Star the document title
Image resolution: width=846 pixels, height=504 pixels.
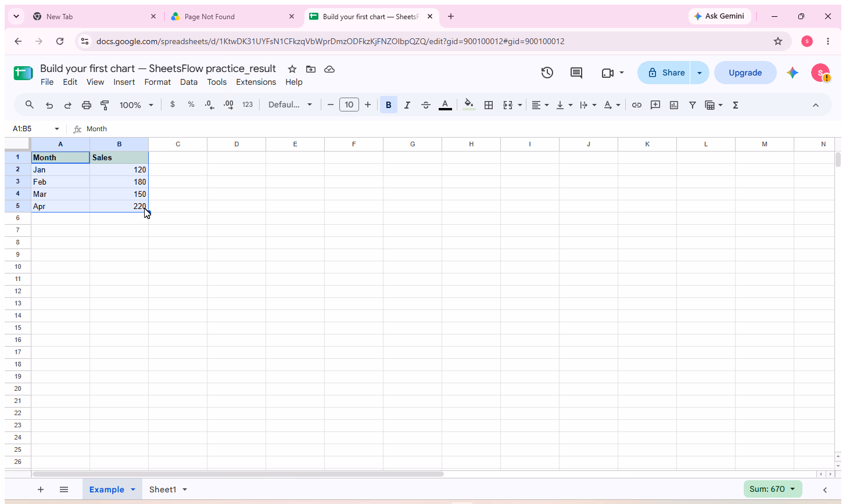pyautogui.click(x=292, y=69)
